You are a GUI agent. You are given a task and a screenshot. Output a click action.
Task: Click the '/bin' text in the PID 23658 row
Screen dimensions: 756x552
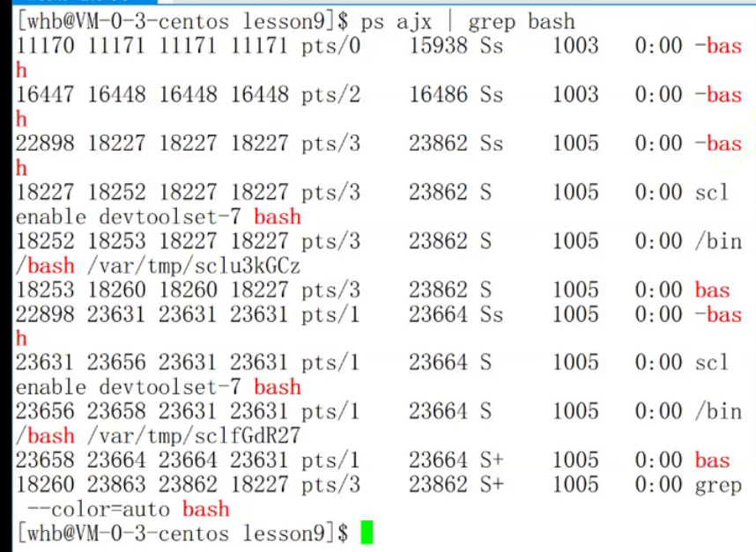pos(718,412)
